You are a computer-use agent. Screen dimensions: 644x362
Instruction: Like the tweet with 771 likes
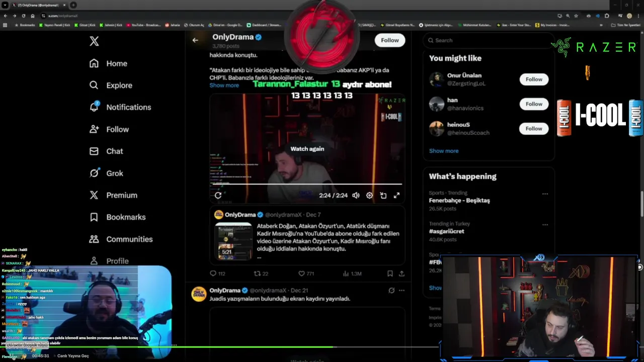point(306,274)
